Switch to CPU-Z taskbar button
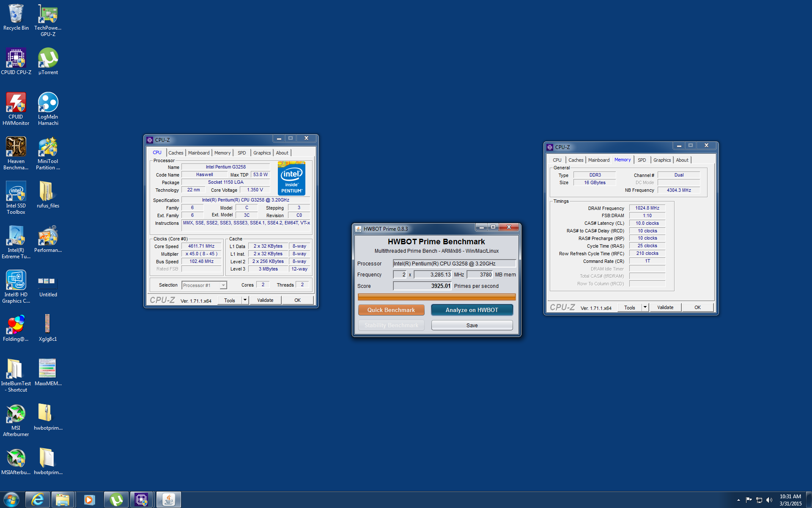Viewport: 812px width, 508px height. (142, 500)
